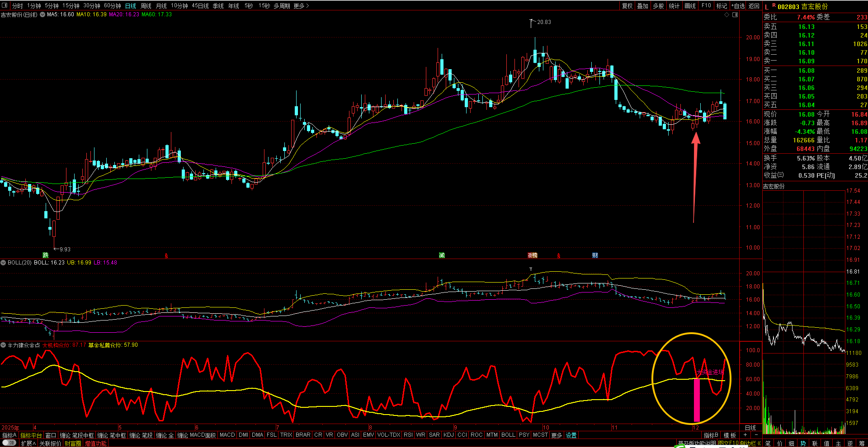Click the diamond icon above price axis
The image size is (868, 448).
click(727, 15)
